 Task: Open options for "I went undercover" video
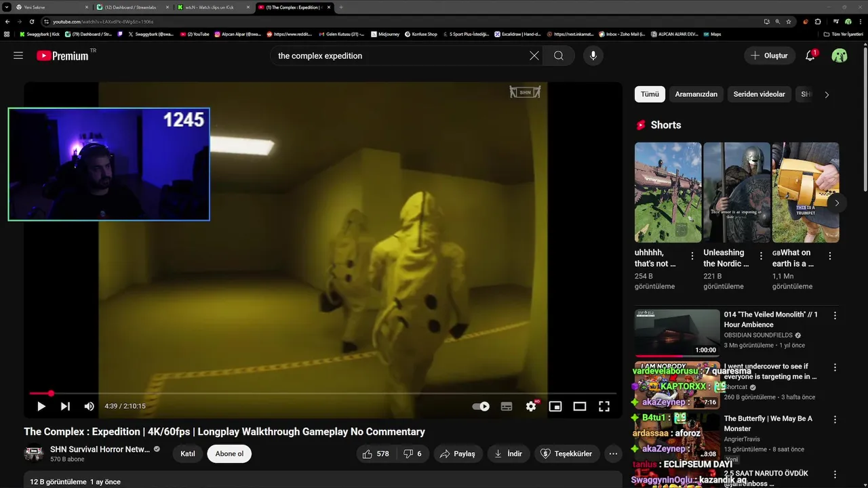835,367
